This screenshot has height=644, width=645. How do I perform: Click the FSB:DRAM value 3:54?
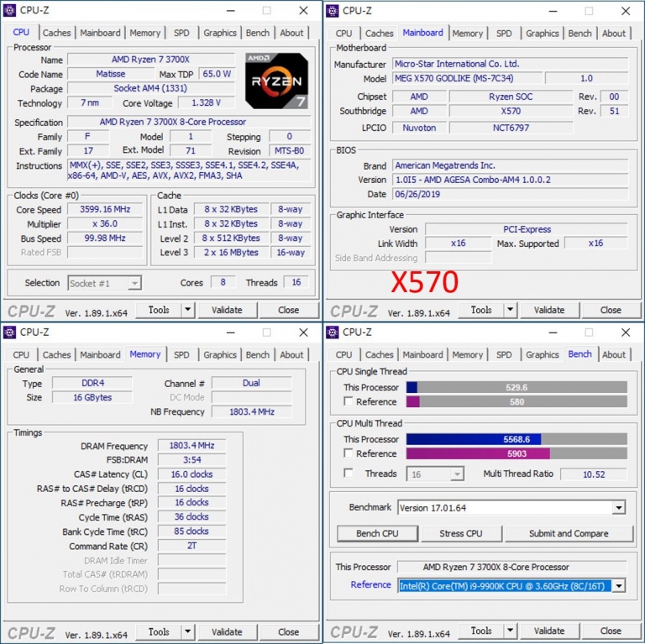(191, 460)
